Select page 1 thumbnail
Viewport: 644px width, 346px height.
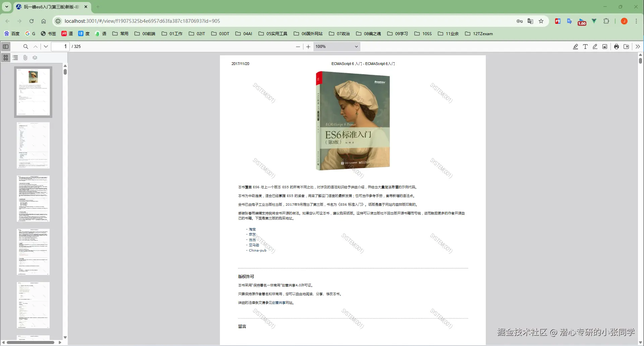tap(33, 92)
